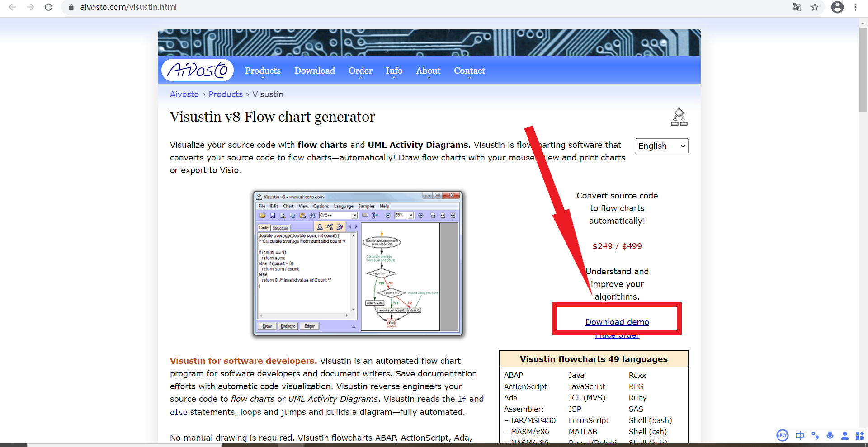Bookmark this page with the star icon
This screenshot has width=868, height=447.
(815, 7)
